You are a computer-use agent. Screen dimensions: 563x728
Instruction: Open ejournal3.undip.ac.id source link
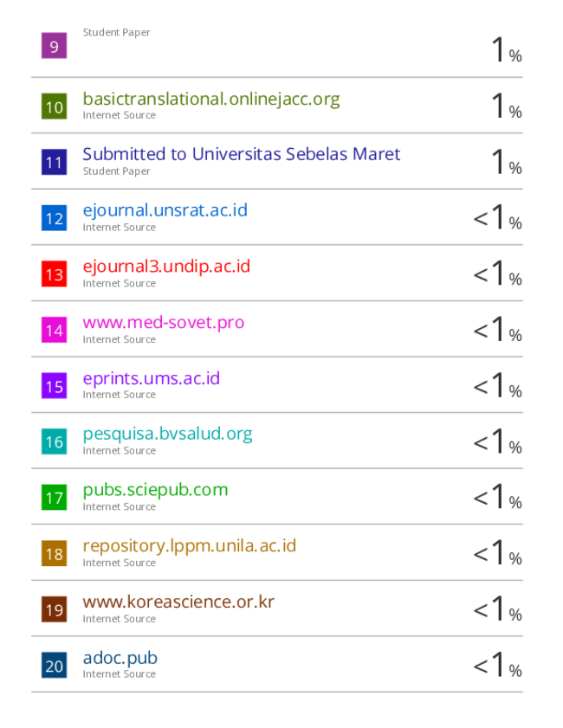pos(166,267)
